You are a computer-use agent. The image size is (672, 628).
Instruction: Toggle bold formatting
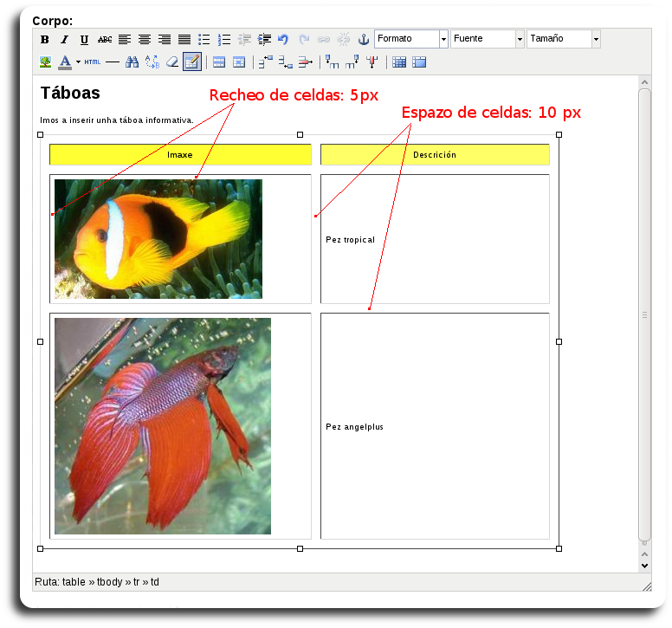pyautogui.click(x=45, y=40)
